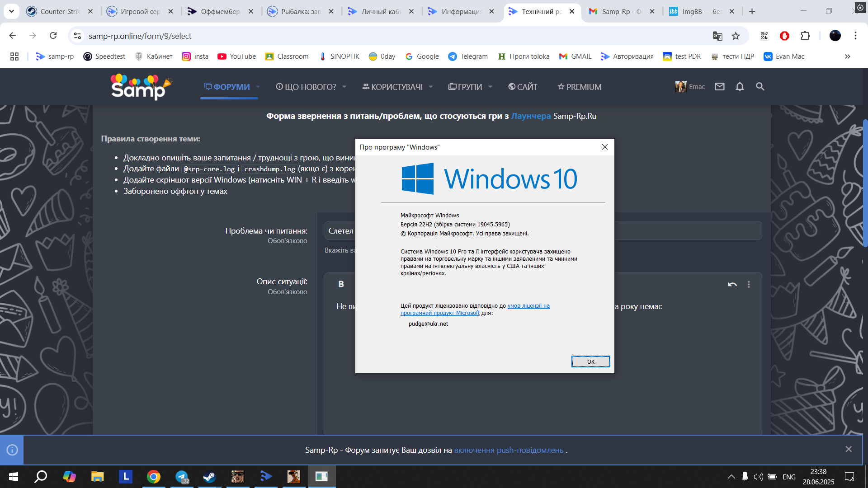Expand the ГРУПИ dropdown arrow

click(x=490, y=87)
